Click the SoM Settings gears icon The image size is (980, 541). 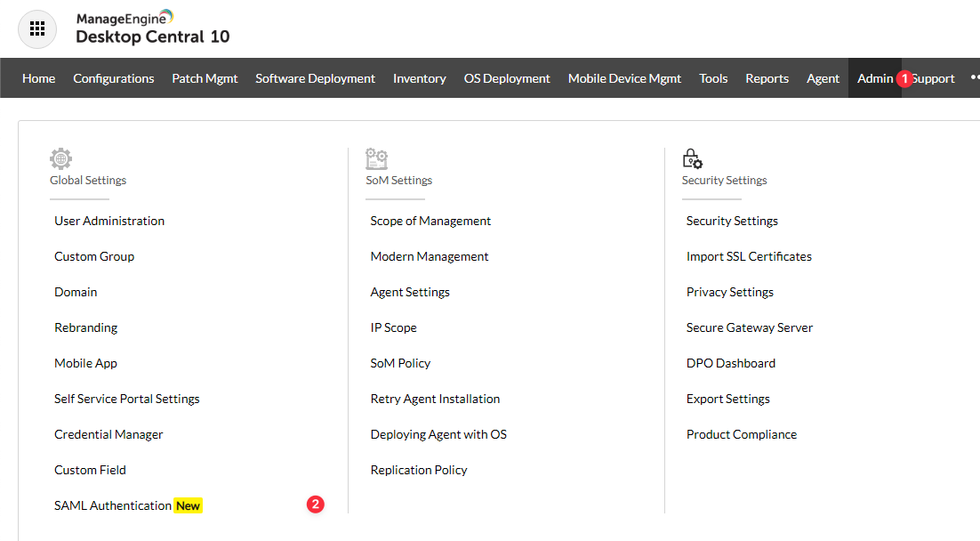coord(377,159)
